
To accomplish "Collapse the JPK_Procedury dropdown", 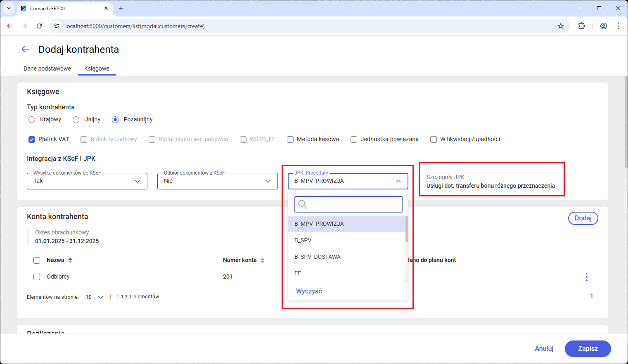I will (398, 181).
